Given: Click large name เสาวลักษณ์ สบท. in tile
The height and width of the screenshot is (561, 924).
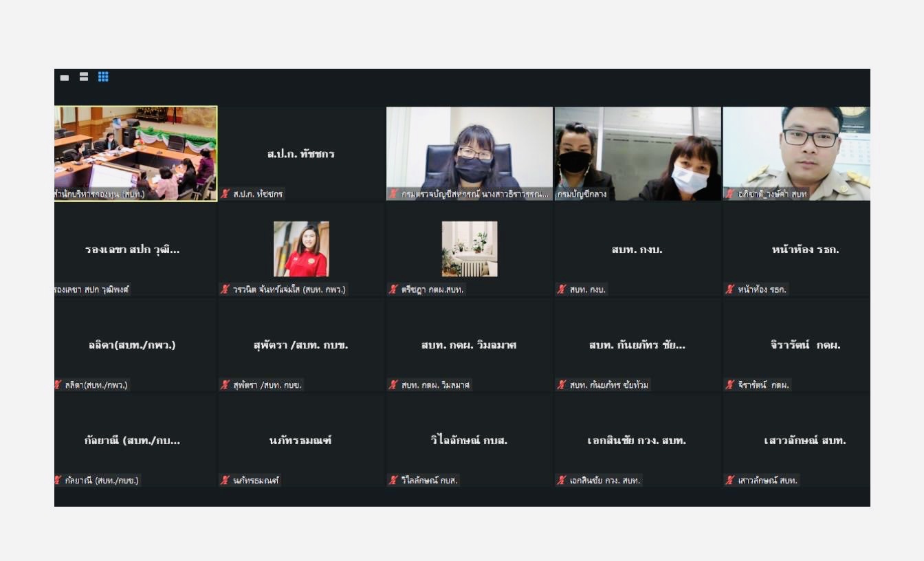Looking at the screenshot, I should 806,441.
